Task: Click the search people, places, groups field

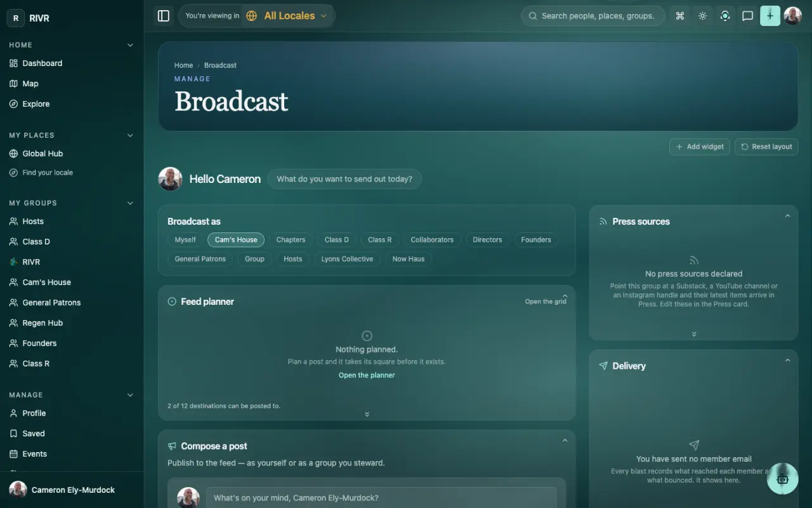Action: (593, 16)
